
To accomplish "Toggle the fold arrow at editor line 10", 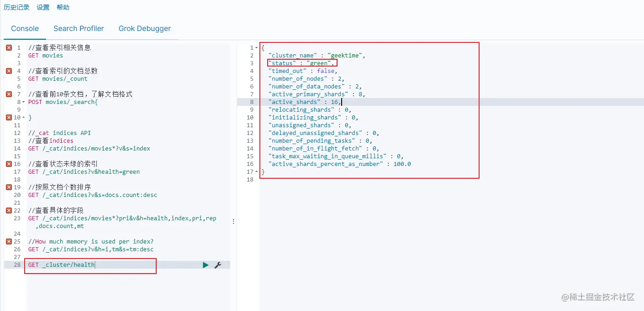I will [x=24, y=118].
